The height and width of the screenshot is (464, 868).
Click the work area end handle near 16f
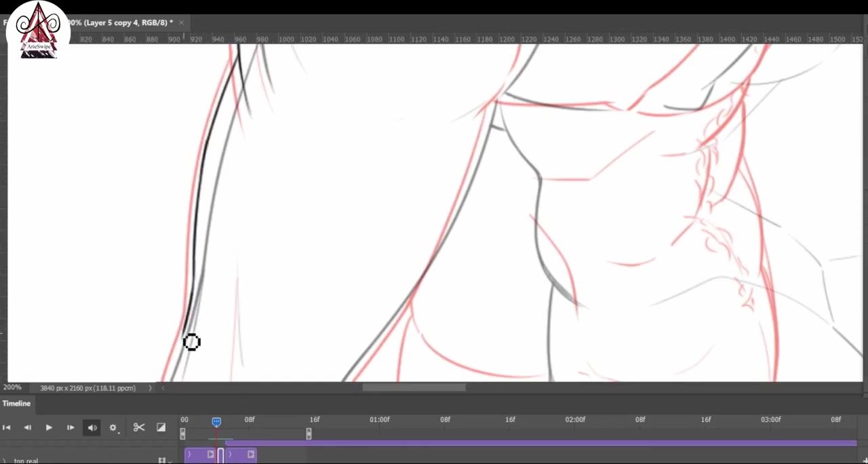309,433
